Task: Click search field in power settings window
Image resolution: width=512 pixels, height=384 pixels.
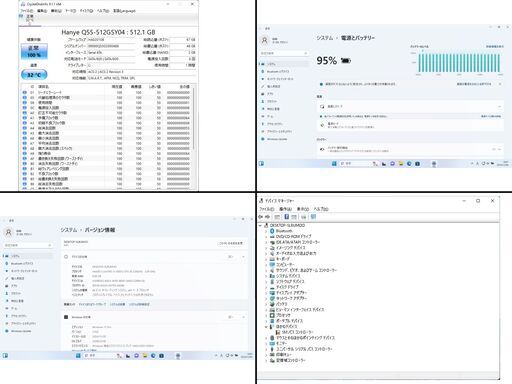Action: (284, 53)
